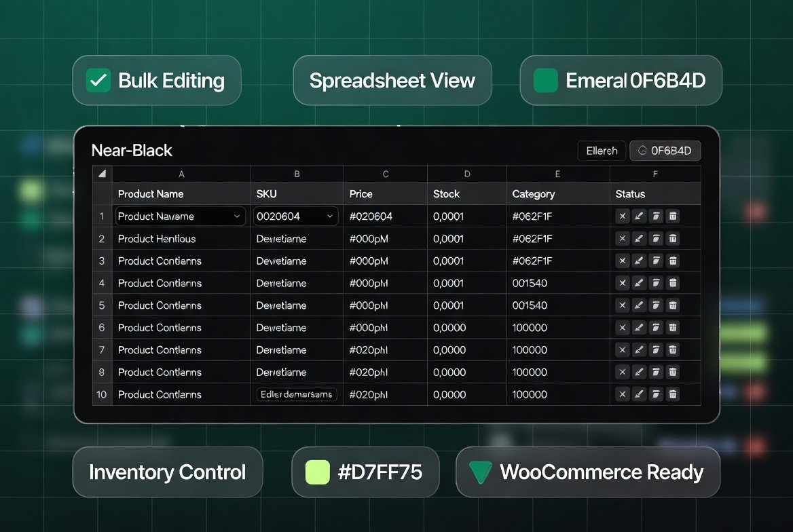Click the pencil icon in row 10
Viewport: 793px width, 532px height.
click(x=640, y=394)
